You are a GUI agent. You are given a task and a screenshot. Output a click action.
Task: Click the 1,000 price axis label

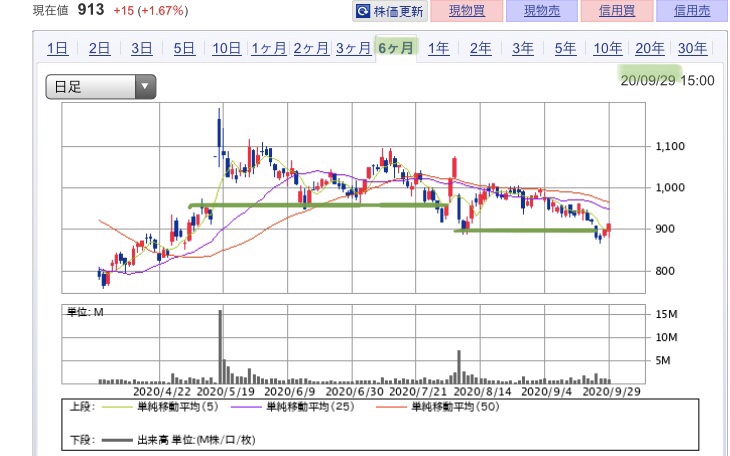(x=670, y=187)
